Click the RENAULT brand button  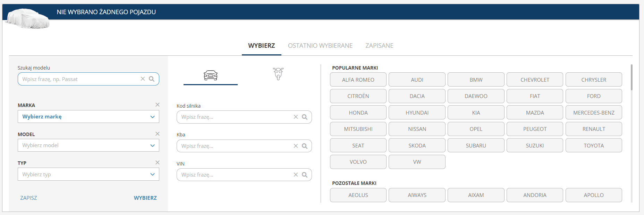(594, 129)
